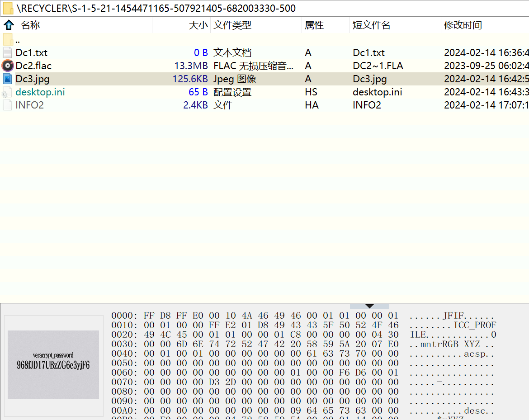Select the Dc1.txt text file icon
Viewport: 529px width, 420px height.
(x=7, y=52)
